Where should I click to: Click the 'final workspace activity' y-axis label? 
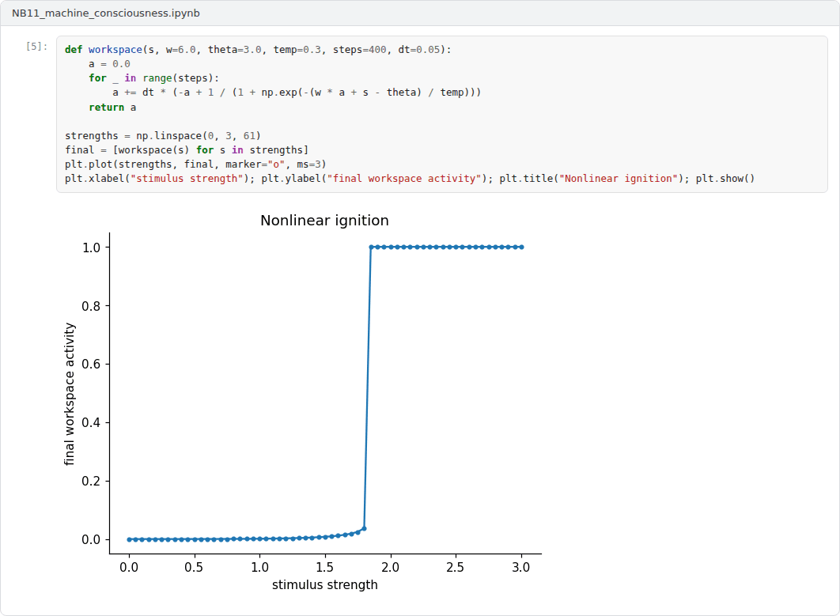click(70, 395)
